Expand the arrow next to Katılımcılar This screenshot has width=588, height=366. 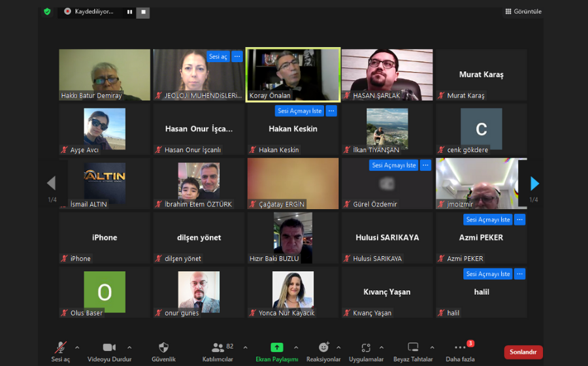pyautogui.click(x=245, y=348)
